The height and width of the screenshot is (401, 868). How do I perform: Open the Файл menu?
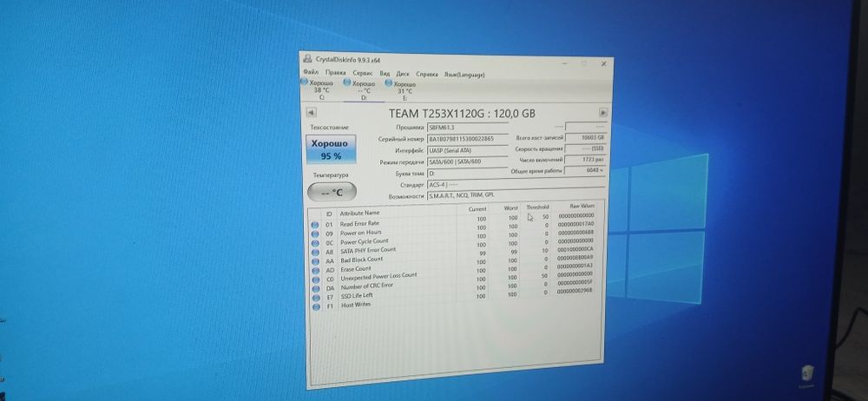click(x=311, y=72)
